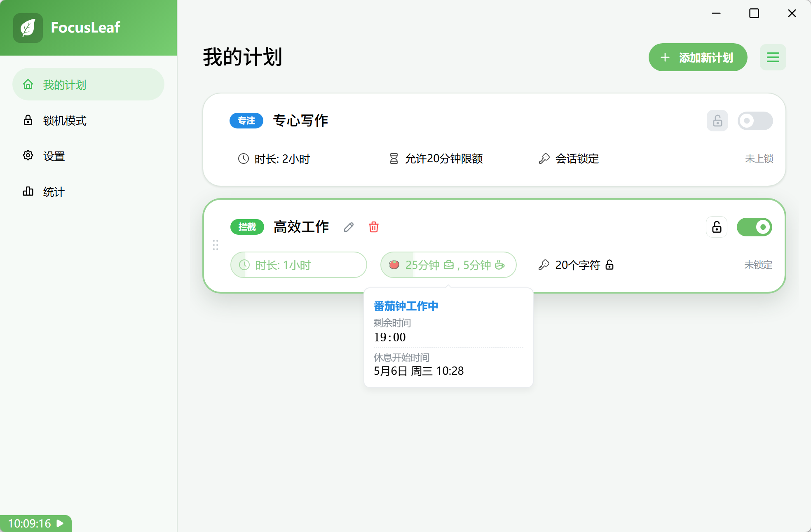Image resolution: width=811 pixels, height=532 pixels.
Task: Click the small padlock after 20个字符
Action: tap(609, 265)
